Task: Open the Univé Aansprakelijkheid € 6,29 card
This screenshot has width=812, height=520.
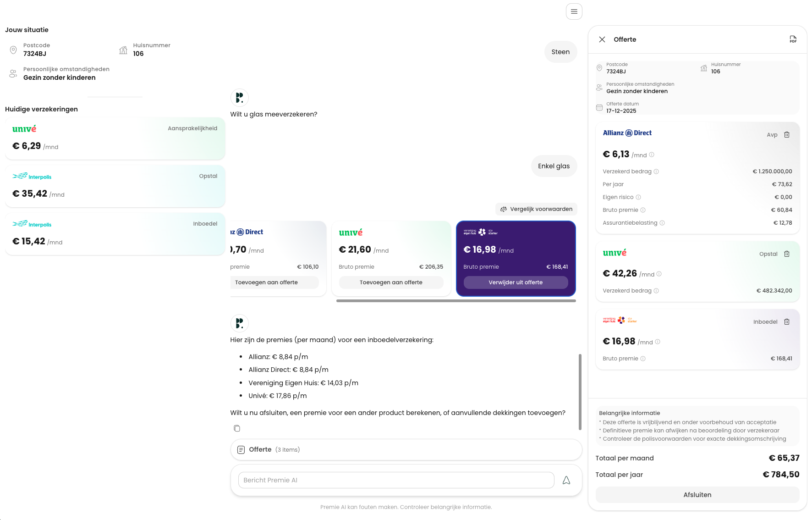Action: 115,138
